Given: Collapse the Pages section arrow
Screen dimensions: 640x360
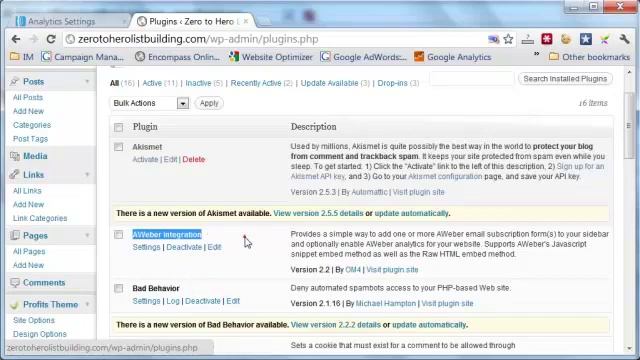Looking at the screenshot, I should pos(87,236).
